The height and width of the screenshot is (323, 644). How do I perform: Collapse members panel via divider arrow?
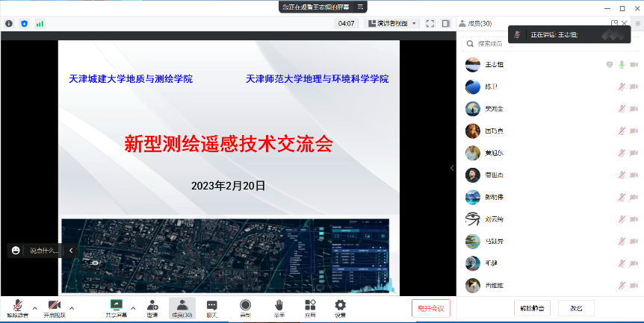[x=452, y=168]
